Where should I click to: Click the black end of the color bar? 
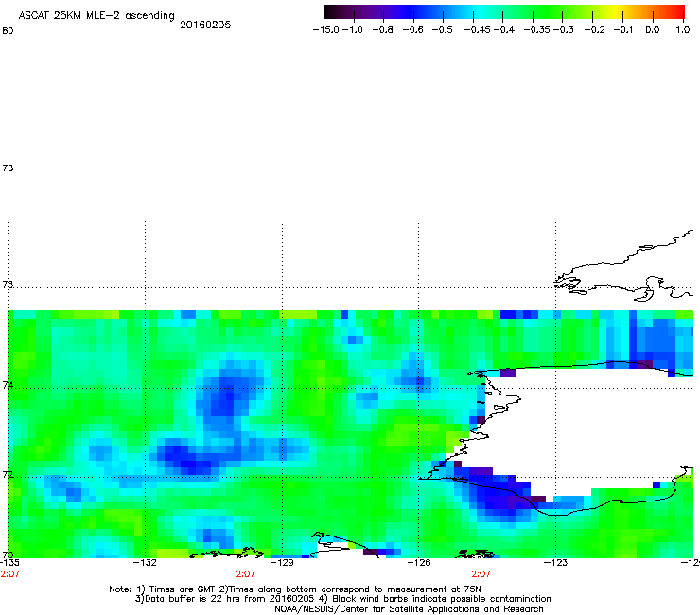pyautogui.click(x=329, y=12)
